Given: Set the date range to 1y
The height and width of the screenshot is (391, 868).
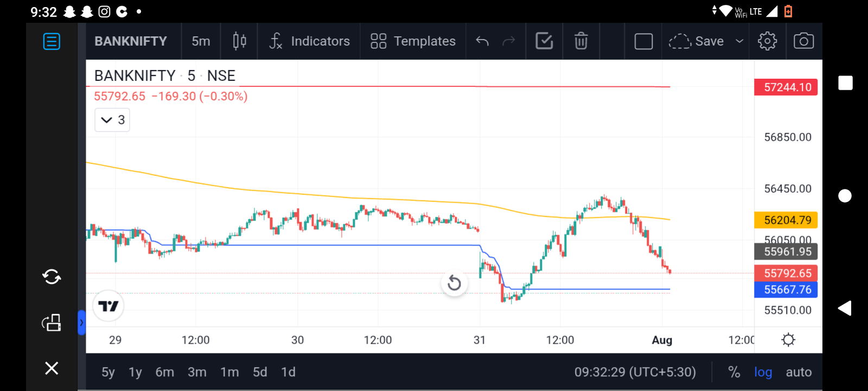Looking at the screenshot, I should tap(135, 372).
